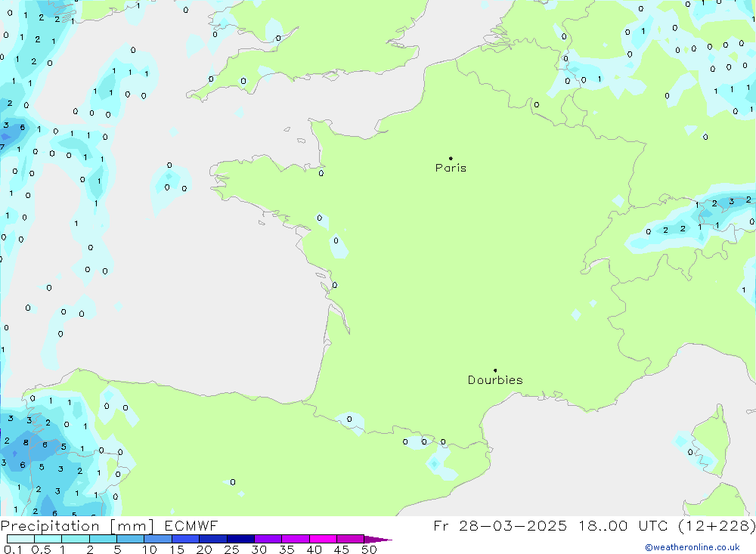Click the Dourbies city label
The width and height of the screenshot is (756, 554).
pyautogui.click(x=495, y=380)
